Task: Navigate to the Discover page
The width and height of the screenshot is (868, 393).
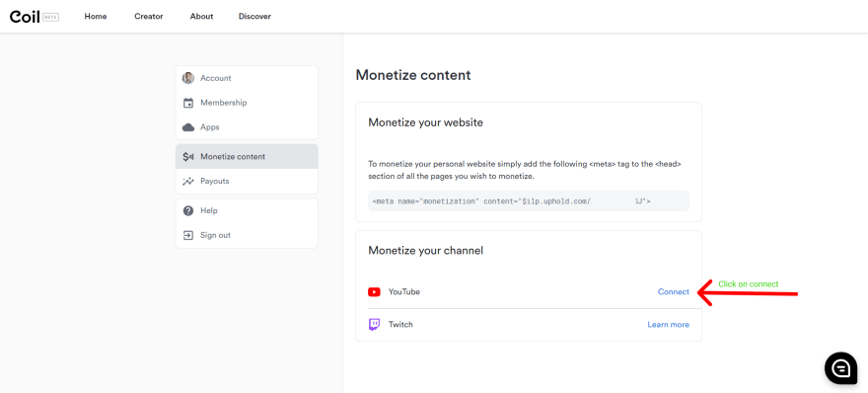Action: point(254,17)
